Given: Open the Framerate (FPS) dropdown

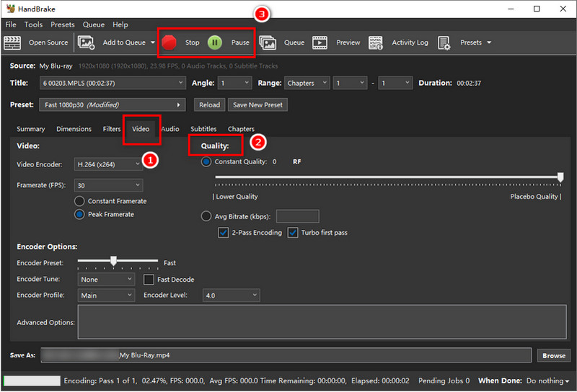Looking at the screenshot, I should point(109,185).
